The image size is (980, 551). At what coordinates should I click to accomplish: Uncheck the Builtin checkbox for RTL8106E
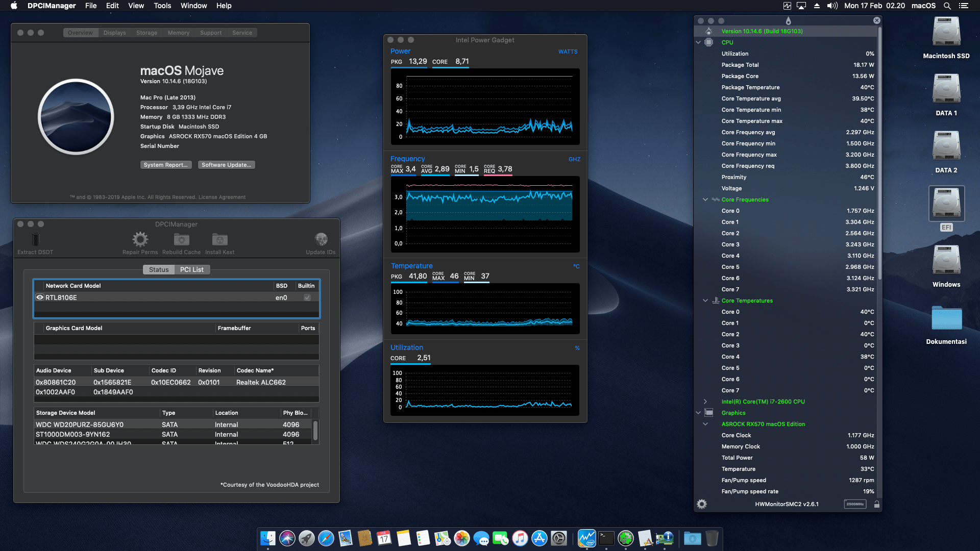coord(307,297)
